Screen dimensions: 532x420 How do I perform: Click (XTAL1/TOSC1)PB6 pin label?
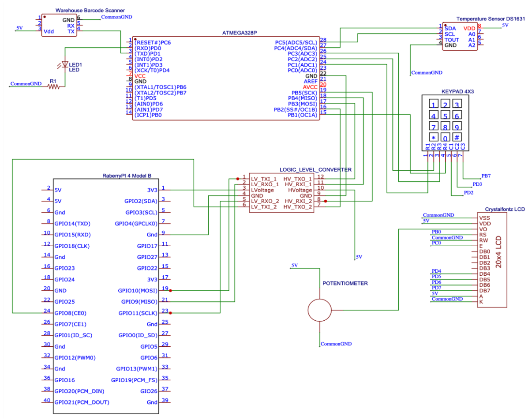tap(160, 87)
